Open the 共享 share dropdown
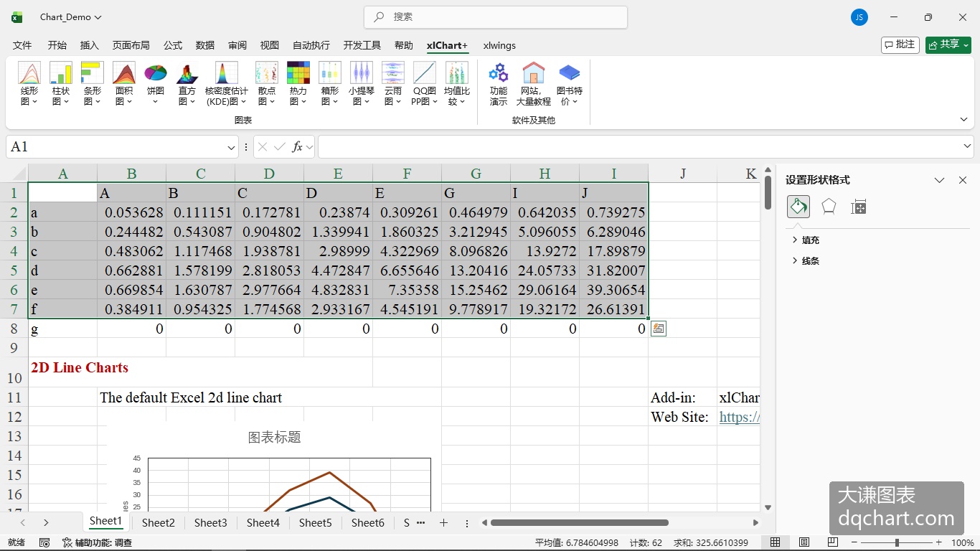The image size is (980, 551). [948, 44]
